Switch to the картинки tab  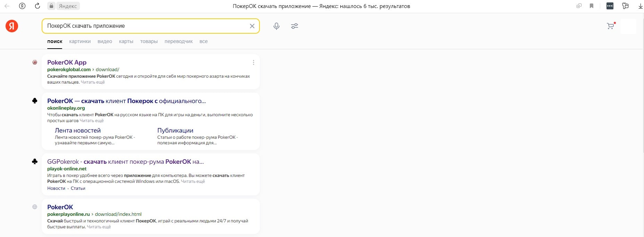80,41
